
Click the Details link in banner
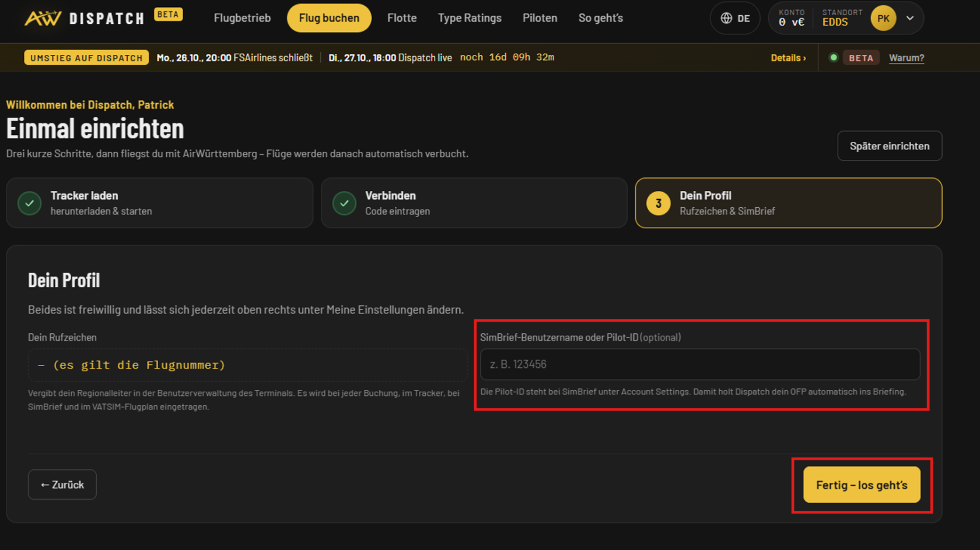pos(788,58)
